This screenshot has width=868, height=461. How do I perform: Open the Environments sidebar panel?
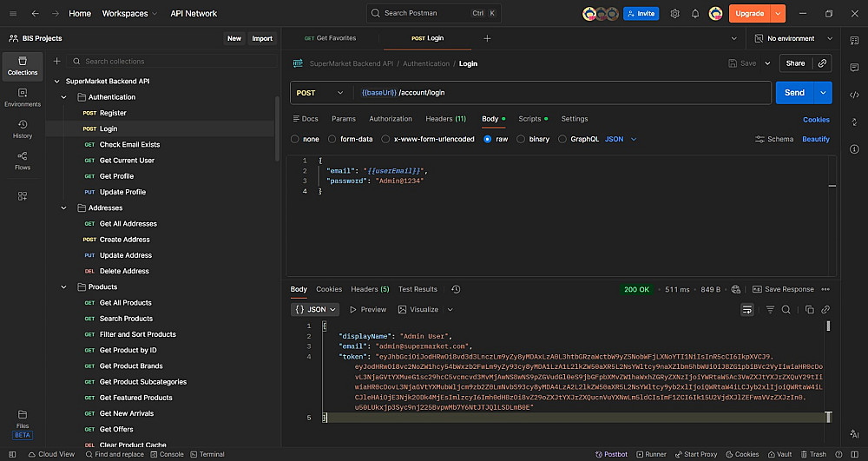(x=23, y=97)
